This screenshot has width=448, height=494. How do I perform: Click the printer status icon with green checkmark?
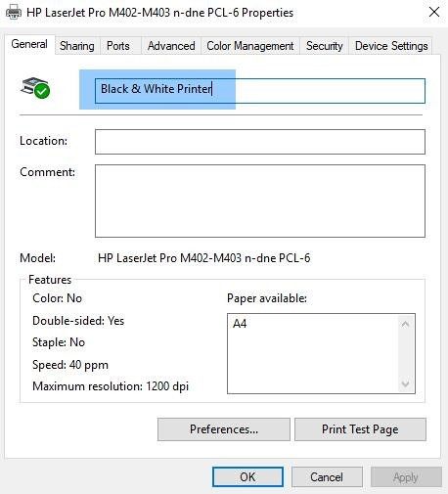click(x=35, y=87)
